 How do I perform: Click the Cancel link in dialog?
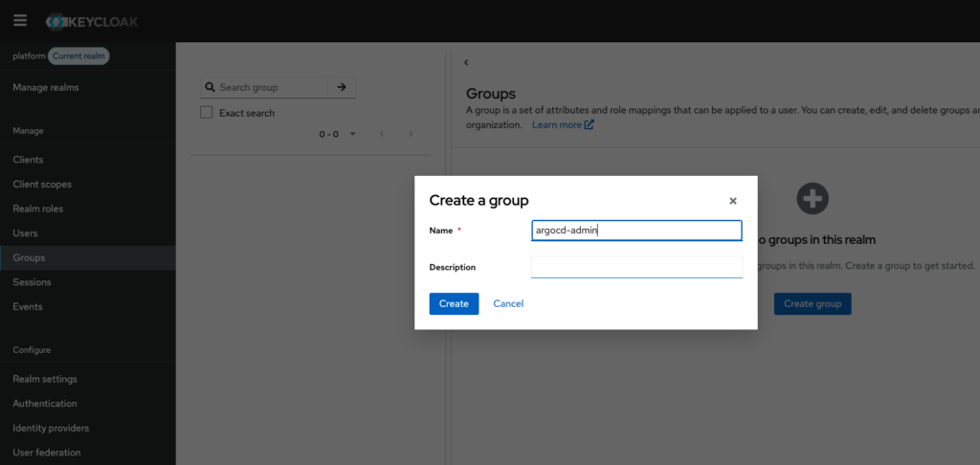(x=508, y=303)
